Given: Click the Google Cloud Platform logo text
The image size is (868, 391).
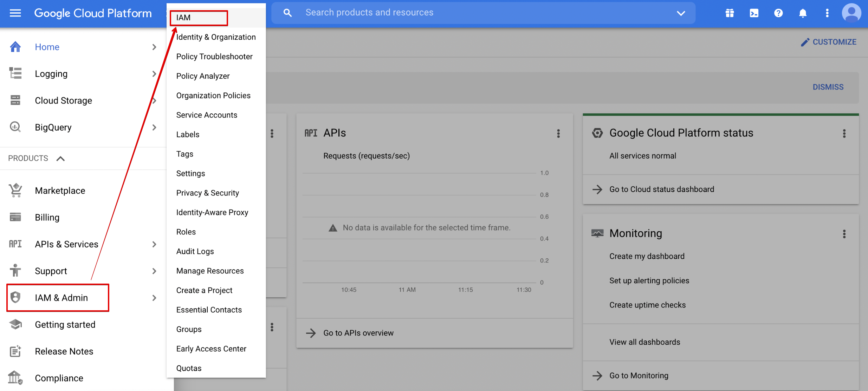Looking at the screenshot, I should point(93,13).
